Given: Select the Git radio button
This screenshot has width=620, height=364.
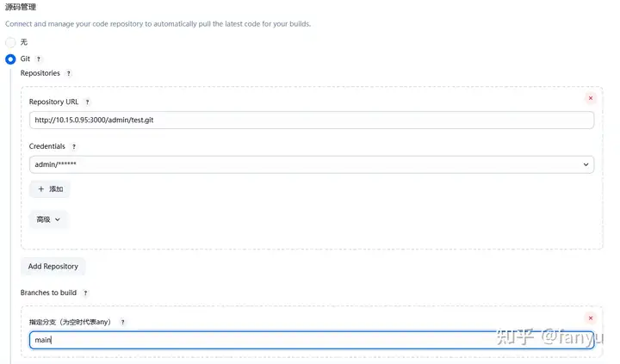Looking at the screenshot, I should 10,59.
